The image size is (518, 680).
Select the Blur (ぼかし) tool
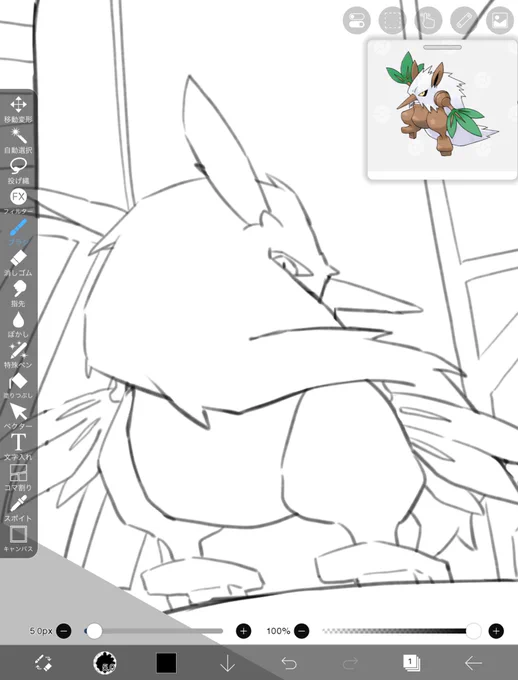[x=18, y=325]
